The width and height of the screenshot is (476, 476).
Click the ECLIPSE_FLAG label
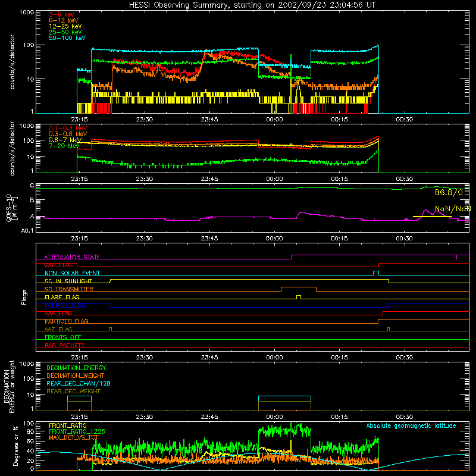tap(65, 305)
